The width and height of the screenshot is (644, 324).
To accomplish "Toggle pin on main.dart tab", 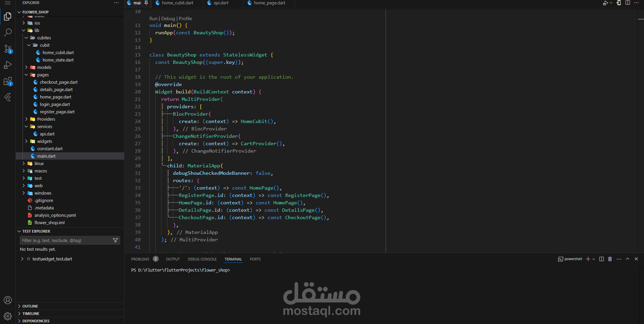I will (x=146, y=3).
